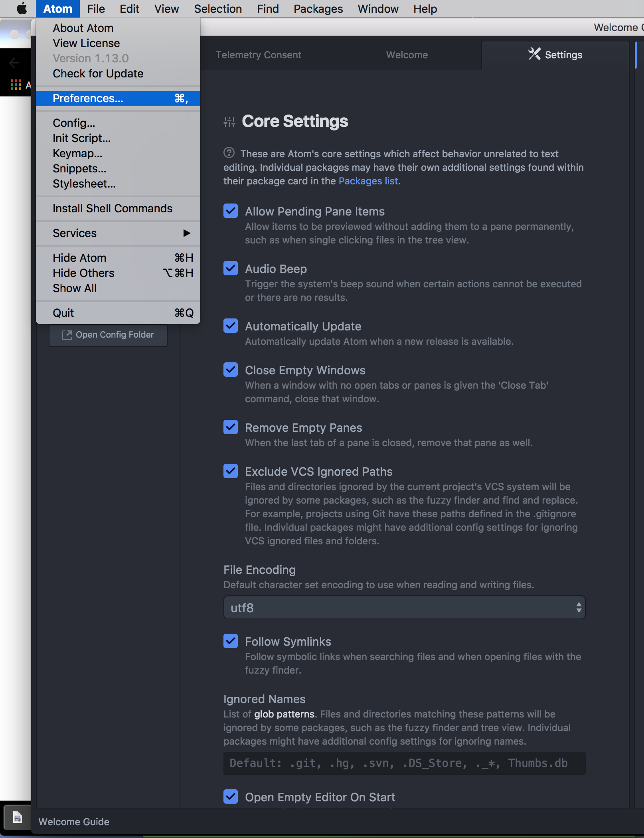
Task: Click the file icon in status bar
Action: click(x=17, y=817)
